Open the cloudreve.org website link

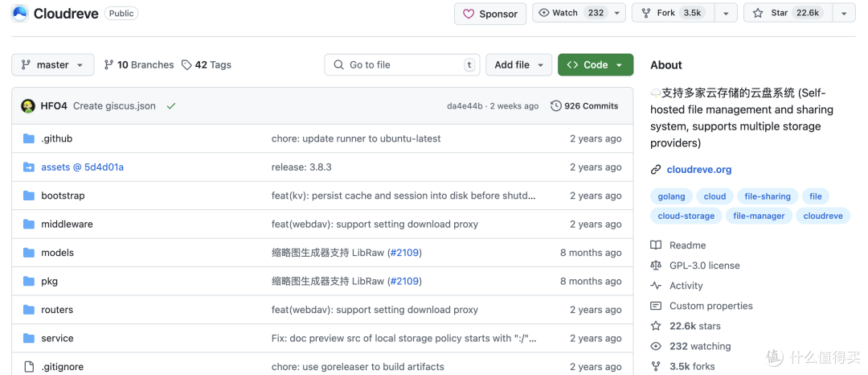point(699,170)
